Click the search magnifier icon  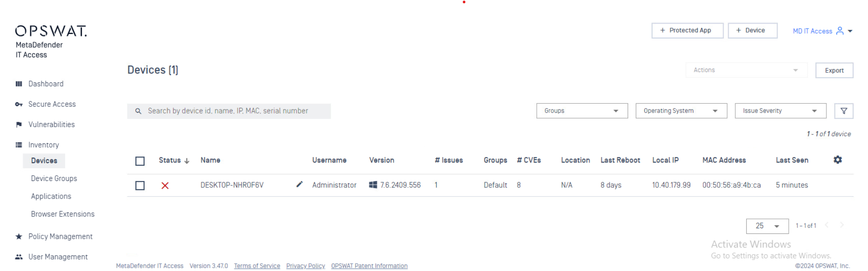coord(138,111)
